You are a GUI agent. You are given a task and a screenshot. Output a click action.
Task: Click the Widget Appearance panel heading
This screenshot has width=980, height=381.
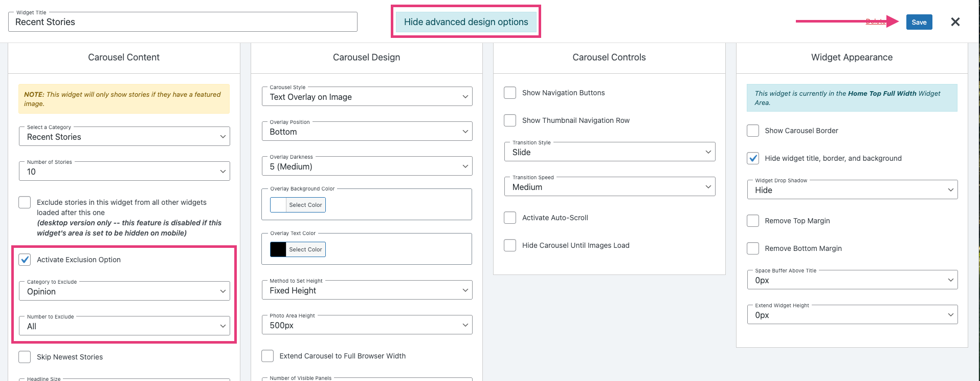852,57
